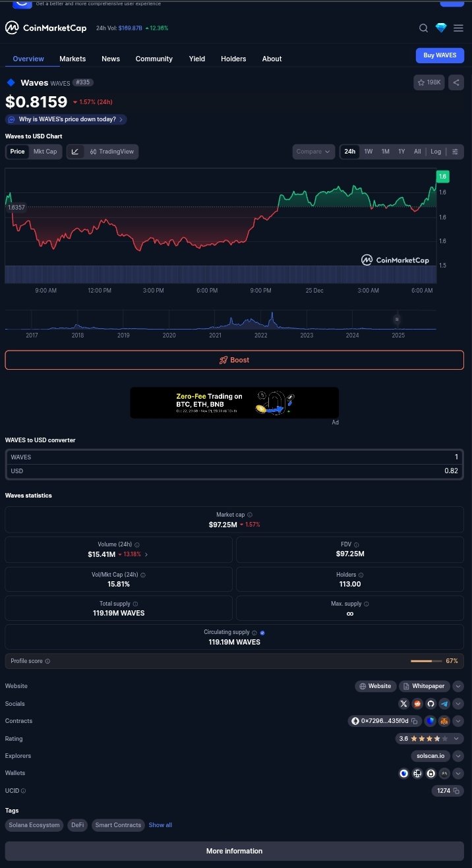
Task: Copy the contract address 0x7296...435f0d
Action: tap(415, 721)
